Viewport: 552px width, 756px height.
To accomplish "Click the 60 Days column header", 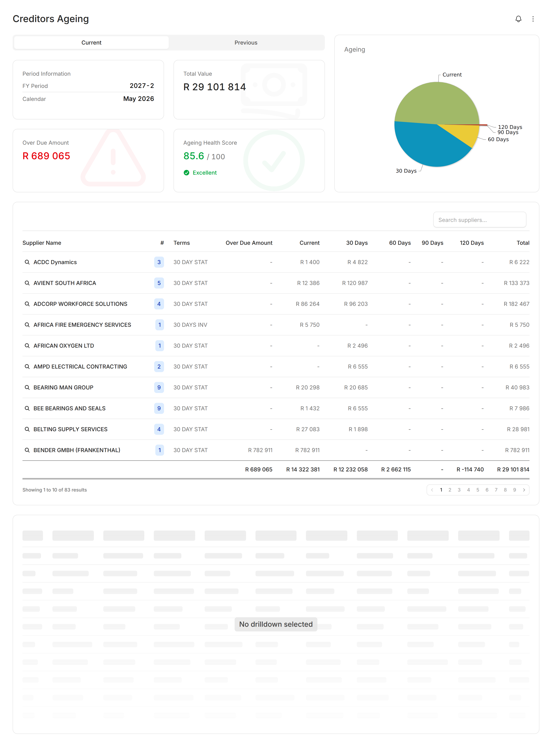I will pyautogui.click(x=400, y=243).
